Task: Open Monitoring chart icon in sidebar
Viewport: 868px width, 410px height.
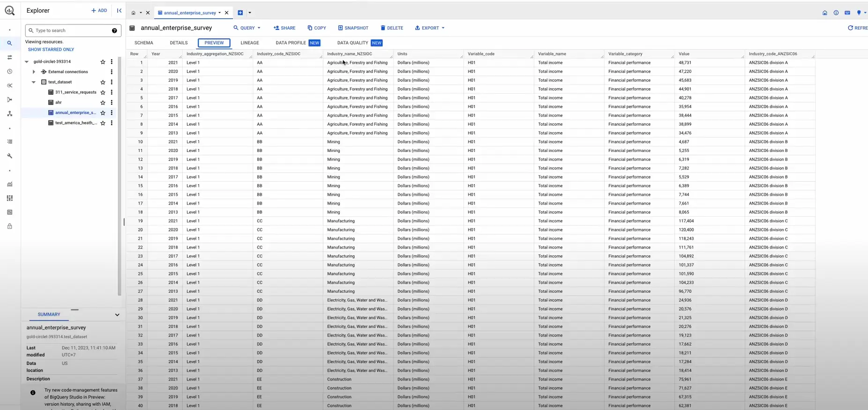Action: (x=9, y=184)
